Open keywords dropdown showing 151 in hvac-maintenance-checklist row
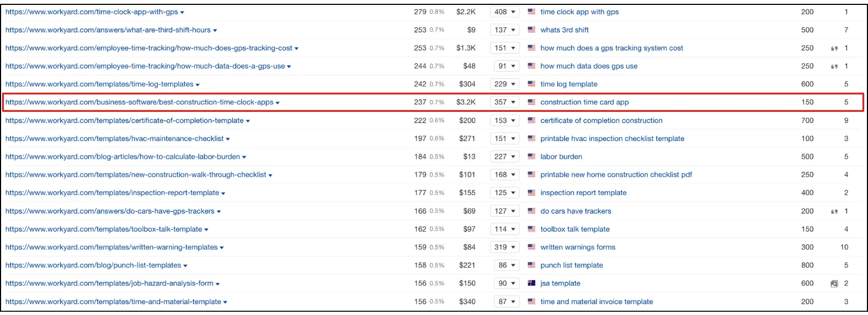Screen dimensions: 868x315 (505, 138)
